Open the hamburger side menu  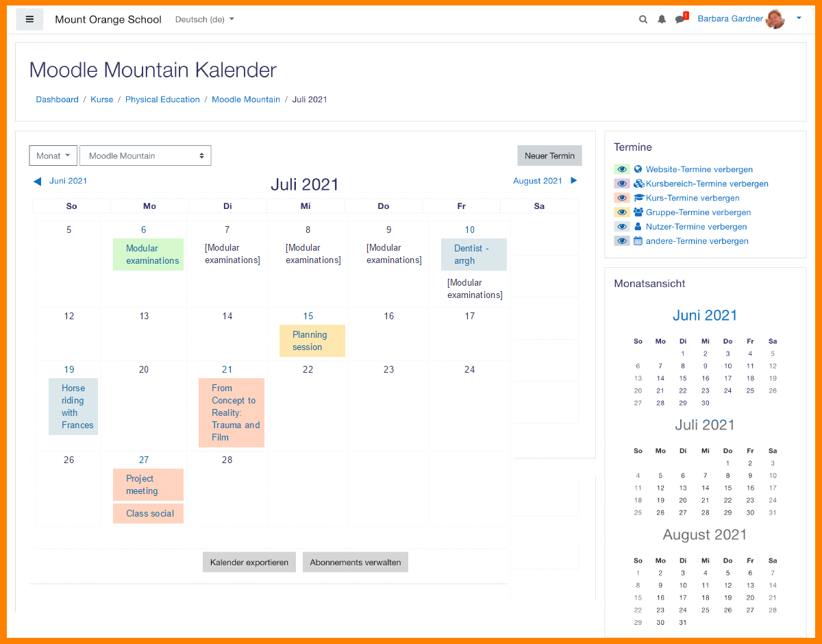pos(29,19)
